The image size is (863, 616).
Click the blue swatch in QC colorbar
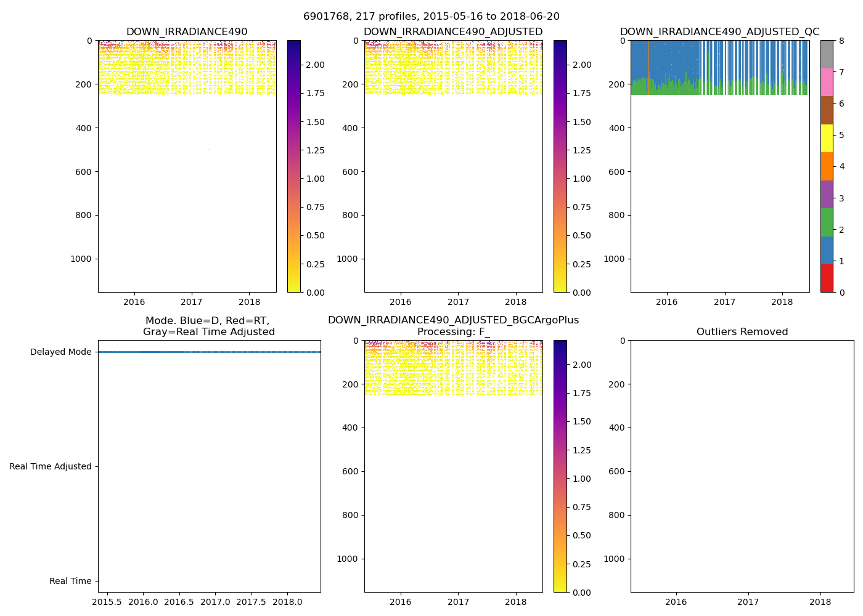click(x=827, y=250)
